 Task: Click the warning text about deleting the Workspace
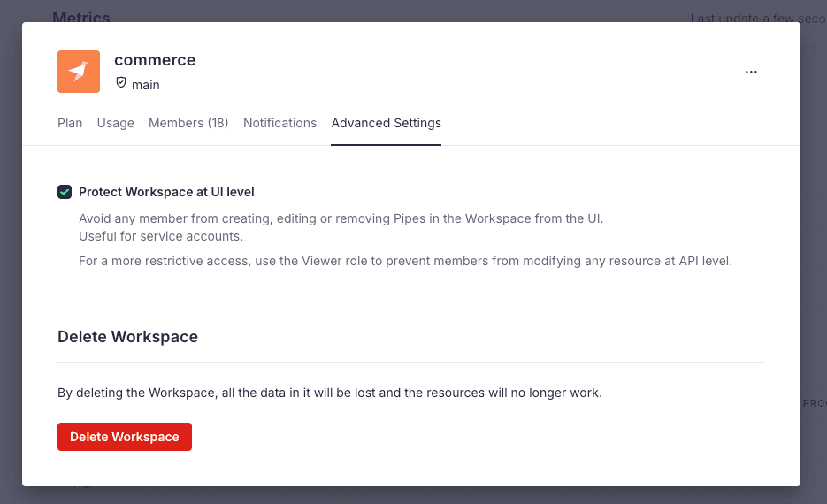click(x=330, y=393)
